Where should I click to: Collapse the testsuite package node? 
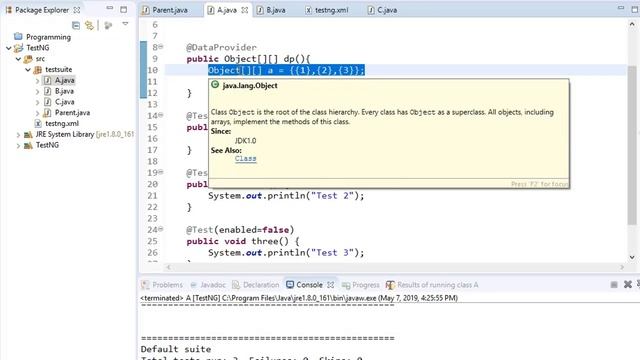pos(28,69)
